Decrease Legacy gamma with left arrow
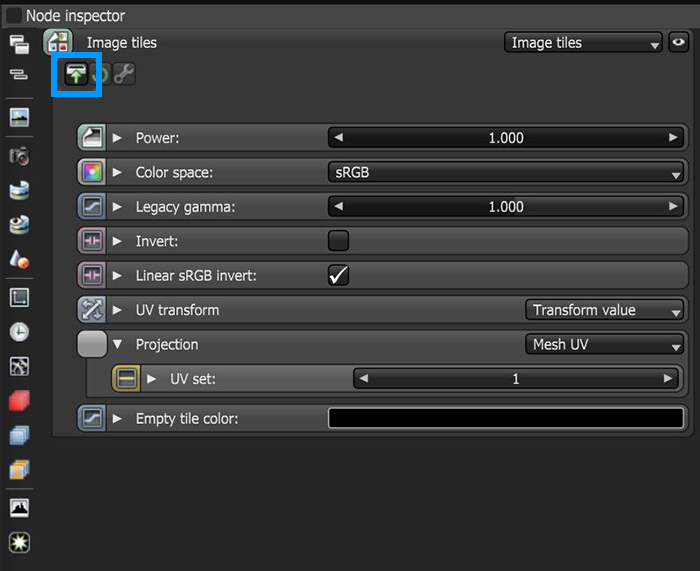 point(338,206)
